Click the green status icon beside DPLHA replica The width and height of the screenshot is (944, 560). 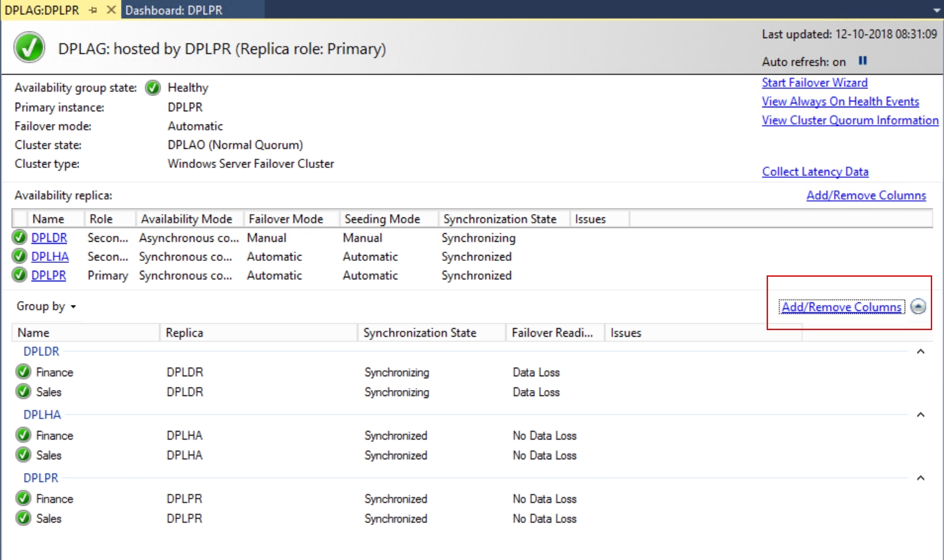[x=20, y=256]
